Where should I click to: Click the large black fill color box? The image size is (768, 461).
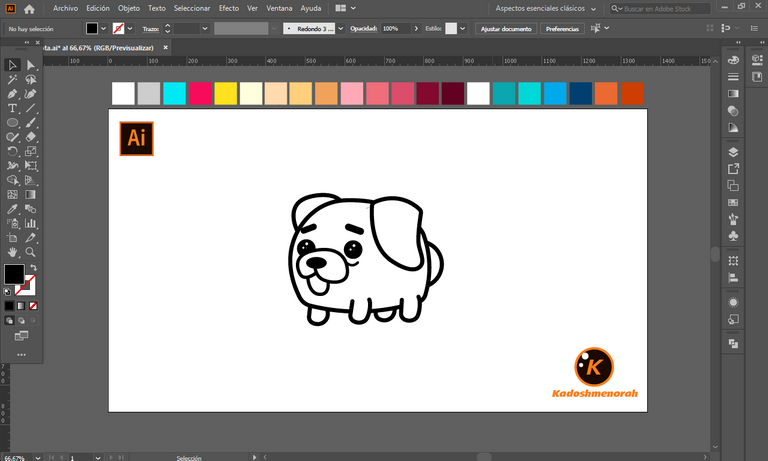[x=14, y=274]
